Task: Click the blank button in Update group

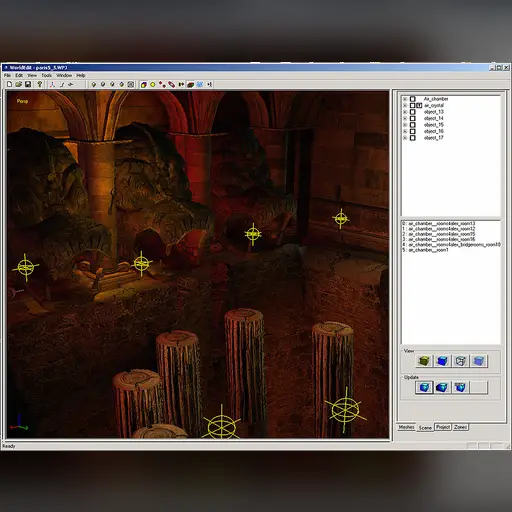Action: 479,387
